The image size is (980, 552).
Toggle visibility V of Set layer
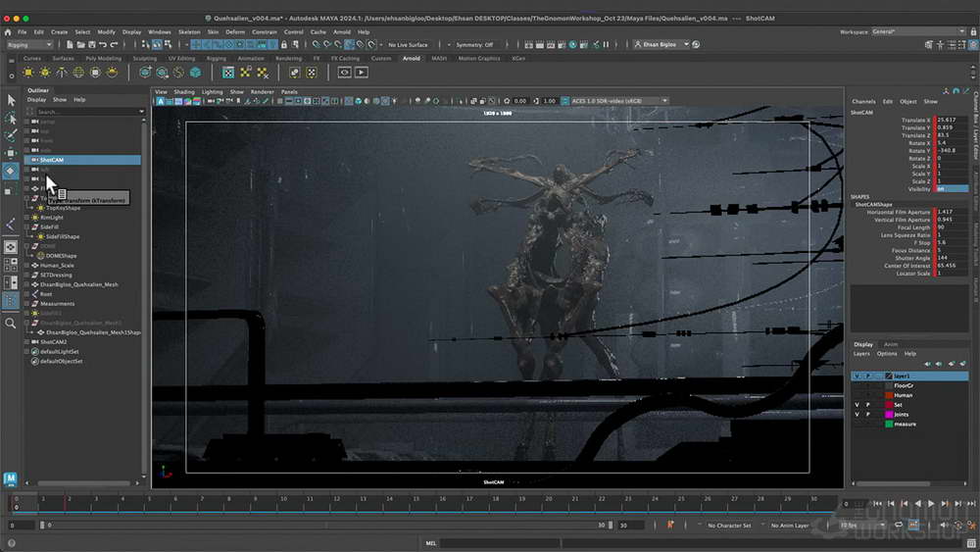pyautogui.click(x=857, y=405)
